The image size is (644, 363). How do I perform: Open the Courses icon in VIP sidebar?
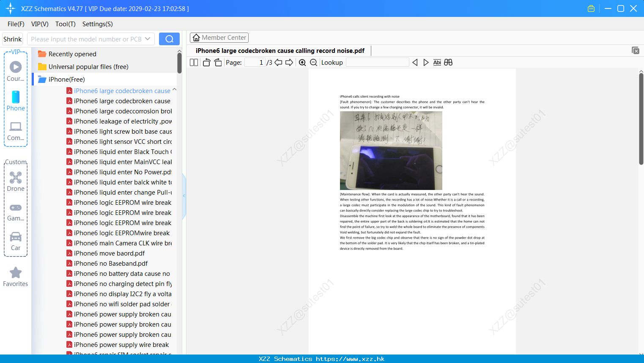(16, 71)
